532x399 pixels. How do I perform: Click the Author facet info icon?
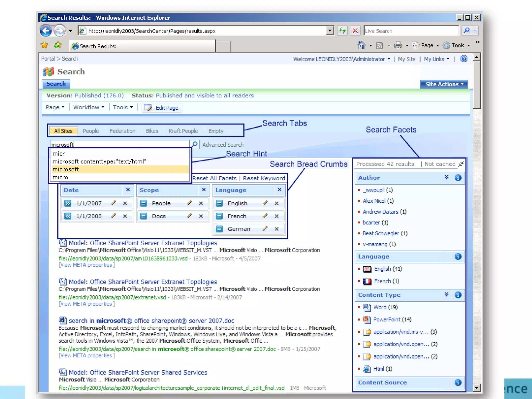tap(458, 178)
